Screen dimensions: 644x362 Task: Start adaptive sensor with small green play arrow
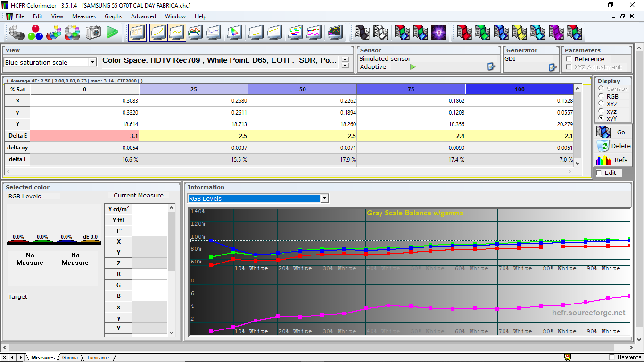[413, 67]
